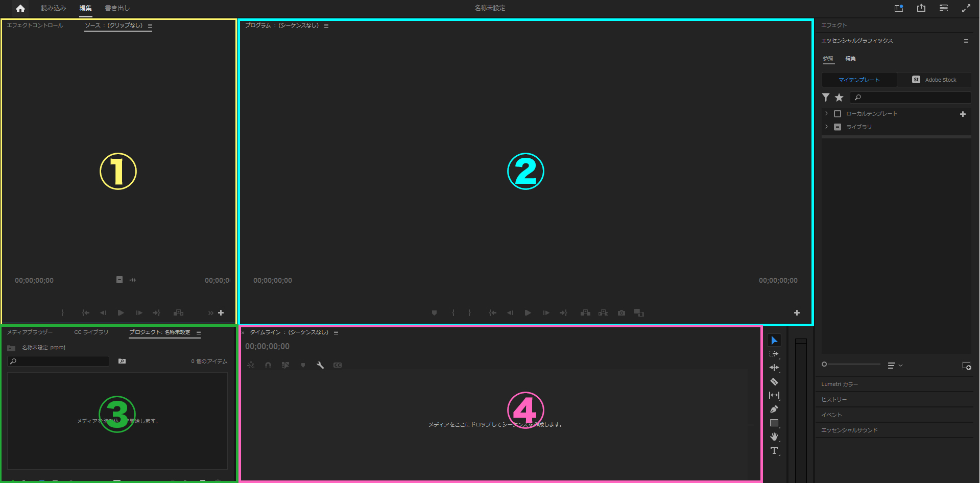Click the project panel search field
The height and width of the screenshot is (483, 980).
(x=58, y=361)
